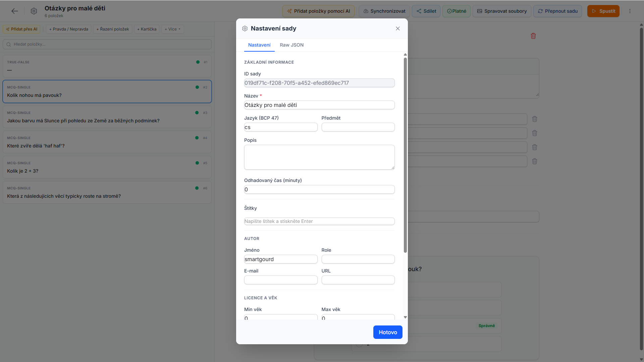The height and width of the screenshot is (362, 644).
Task: Click the ID sady field
Action: coord(319,83)
